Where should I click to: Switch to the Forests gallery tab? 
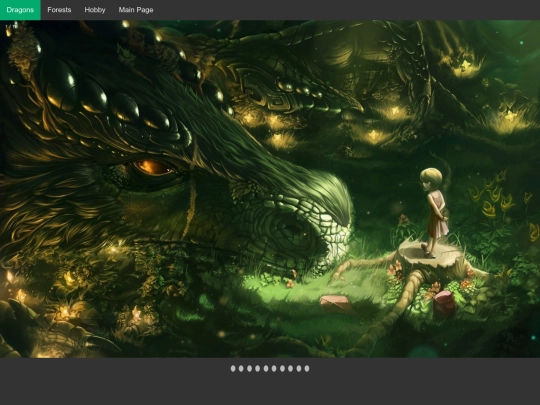coord(59,10)
